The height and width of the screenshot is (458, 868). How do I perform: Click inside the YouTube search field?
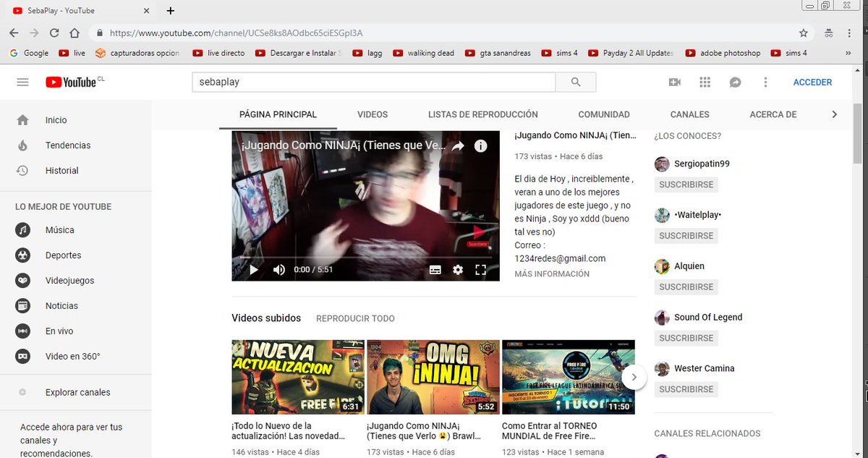[x=373, y=82]
